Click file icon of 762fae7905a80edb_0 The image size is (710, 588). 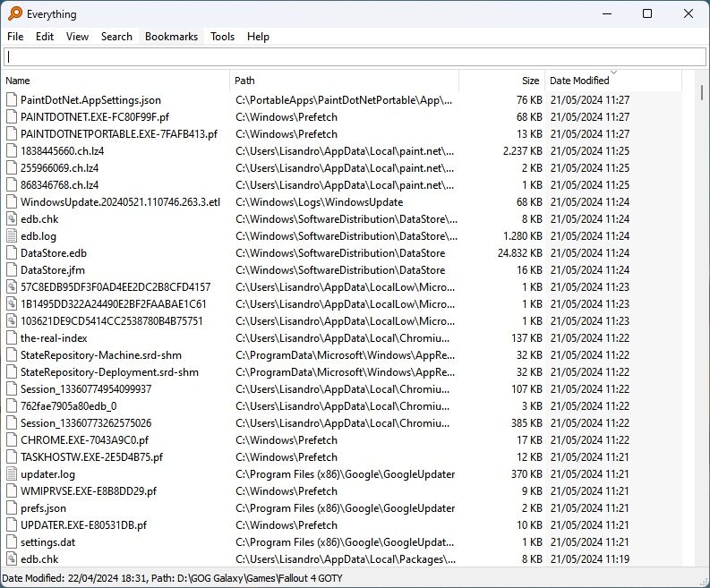point(12,406)
